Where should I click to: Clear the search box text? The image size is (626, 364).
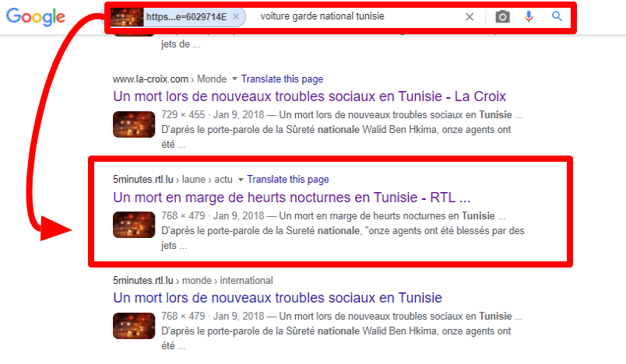(469, 16)
